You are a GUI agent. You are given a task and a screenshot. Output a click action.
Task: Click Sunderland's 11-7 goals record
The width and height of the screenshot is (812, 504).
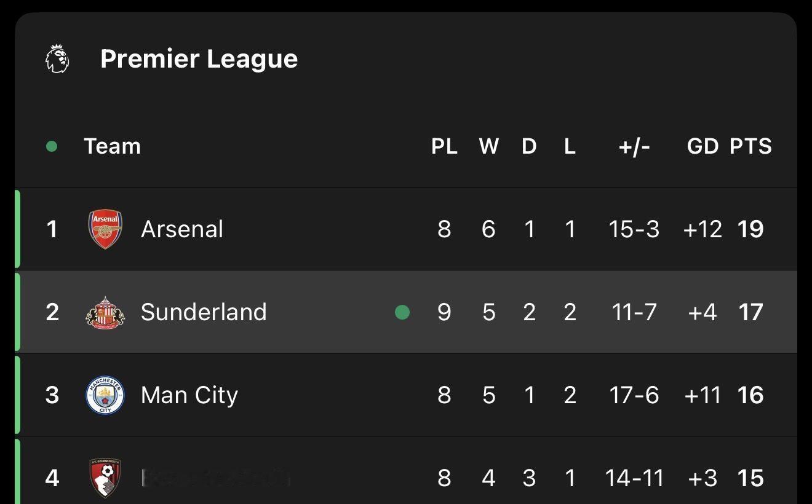(634, 312)
